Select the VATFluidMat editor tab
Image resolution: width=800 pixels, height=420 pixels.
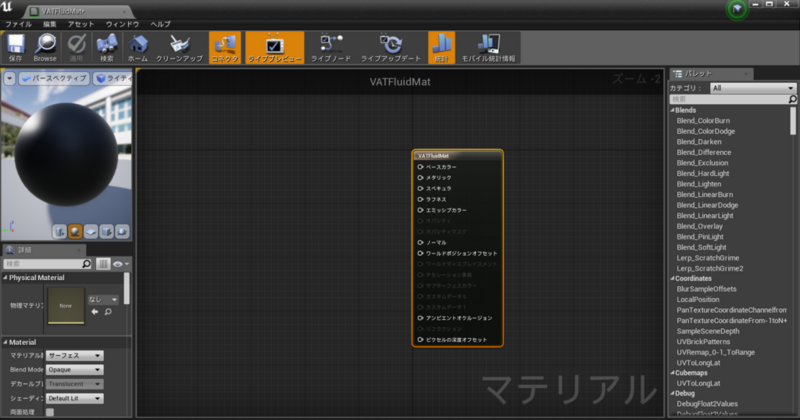point(77,11)
